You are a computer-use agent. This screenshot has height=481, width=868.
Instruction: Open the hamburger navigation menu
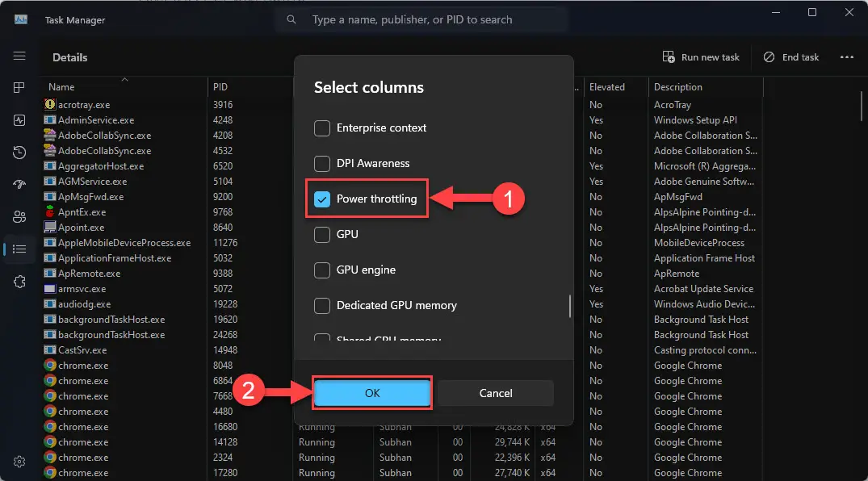tap(19, 56)
